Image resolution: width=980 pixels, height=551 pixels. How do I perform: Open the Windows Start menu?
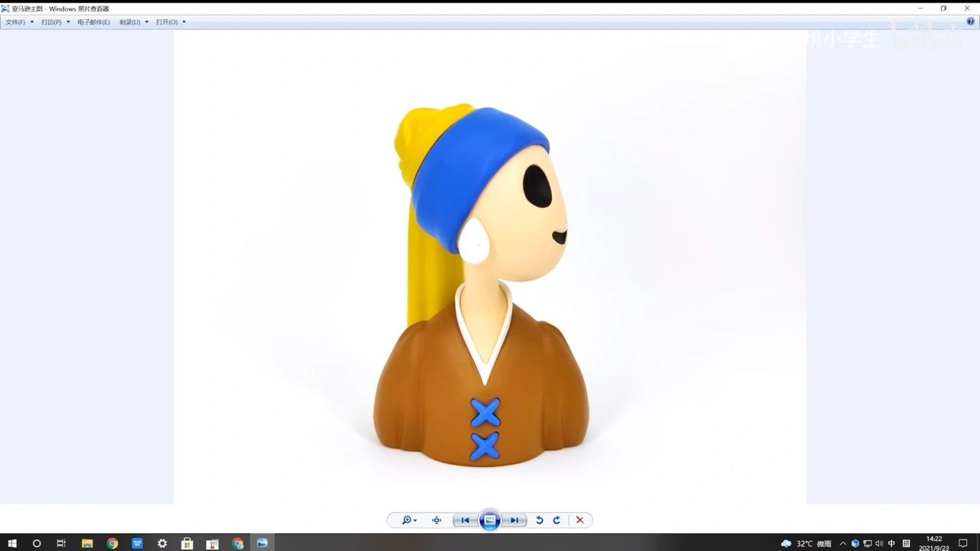click(12, 543)
